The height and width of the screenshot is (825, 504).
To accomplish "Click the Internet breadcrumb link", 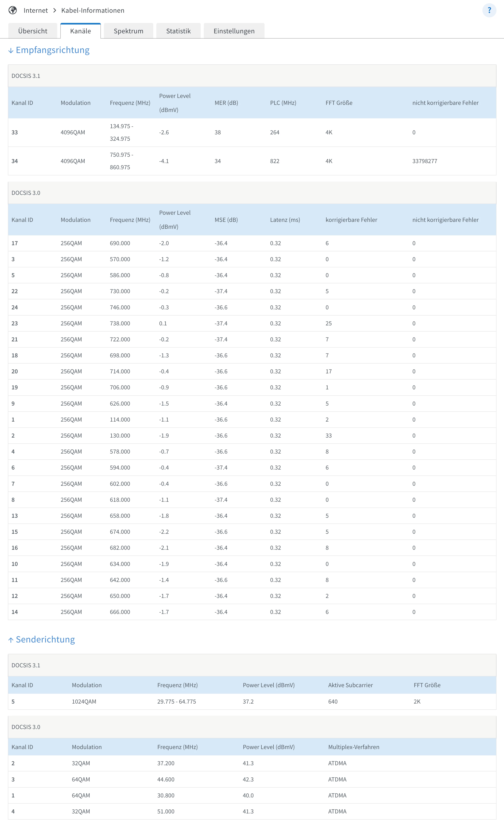I will click(35, 10).
